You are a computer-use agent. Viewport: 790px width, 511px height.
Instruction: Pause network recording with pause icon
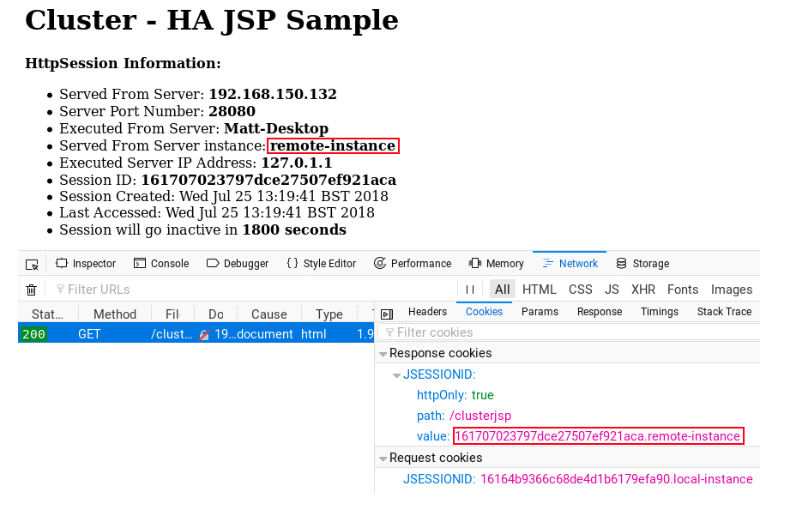(470, 290)
